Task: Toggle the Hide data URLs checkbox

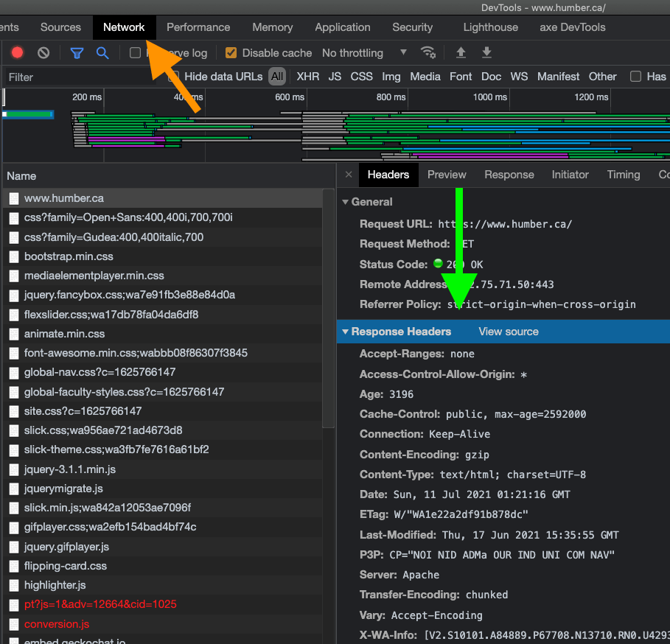Action: 174,77
